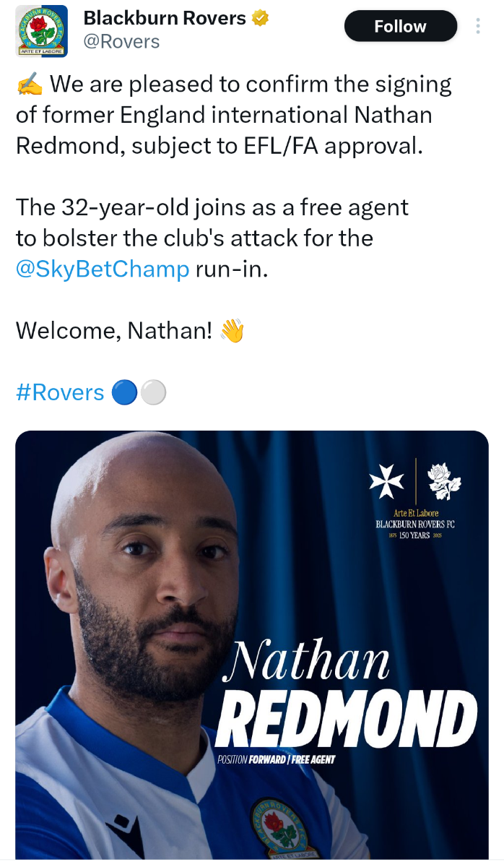This screenshot has height=867, width=504.
Task: Click the @Rovers handle
Action: point(122,42)
